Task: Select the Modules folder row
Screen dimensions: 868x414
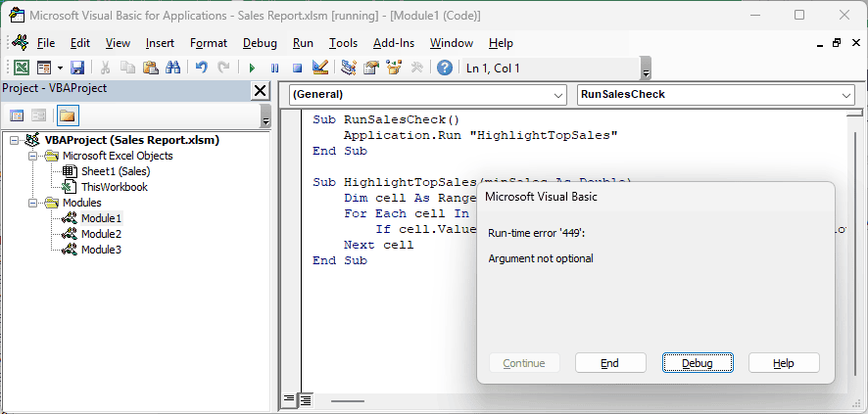Action: (82, 203)
